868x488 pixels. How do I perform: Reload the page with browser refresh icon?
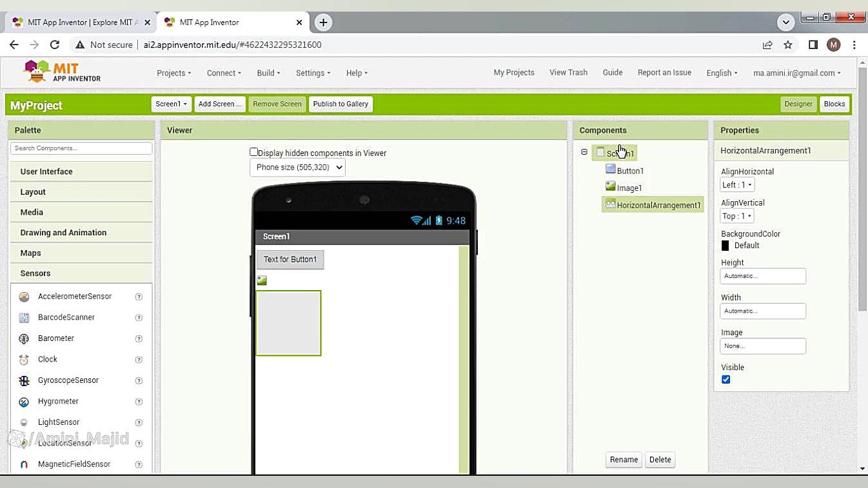coord(55,44)
